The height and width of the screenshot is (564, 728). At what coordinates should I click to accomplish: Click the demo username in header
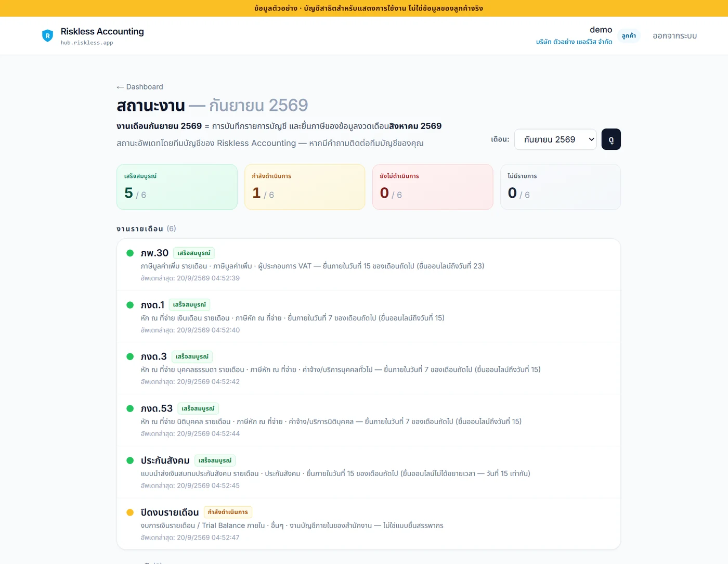point(601,30)
